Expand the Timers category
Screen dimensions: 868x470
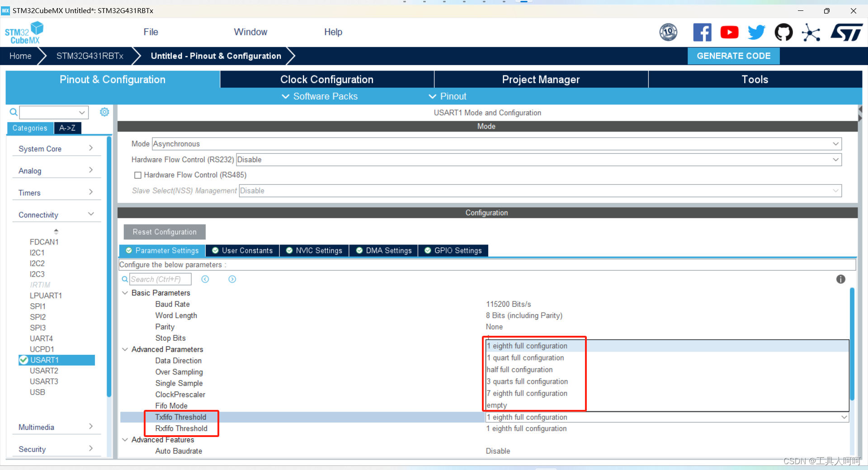click(x=56, y=193)
